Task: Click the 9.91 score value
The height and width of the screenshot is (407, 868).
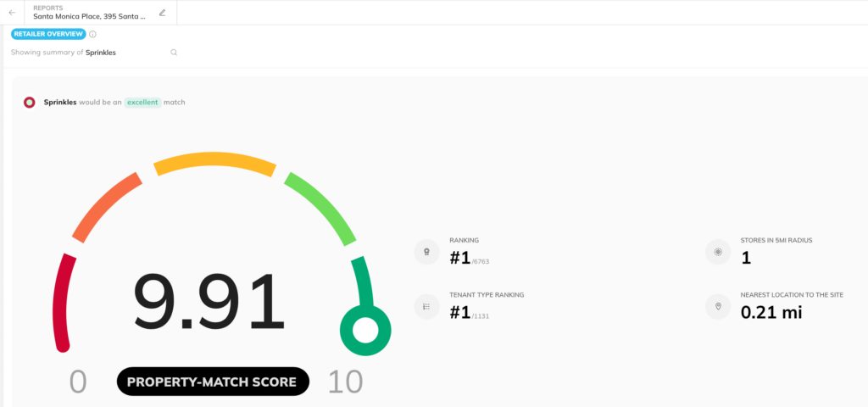Action: [209, 303]
